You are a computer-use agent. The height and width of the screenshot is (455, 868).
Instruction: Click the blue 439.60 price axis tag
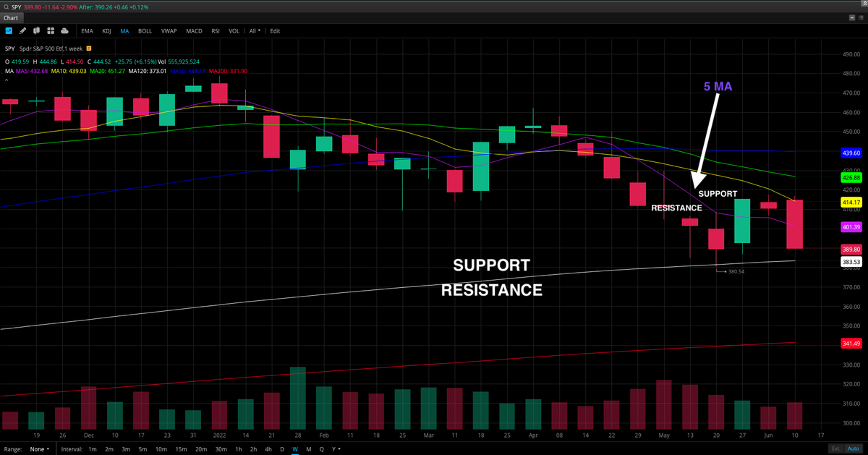click(x=851, y=153)
